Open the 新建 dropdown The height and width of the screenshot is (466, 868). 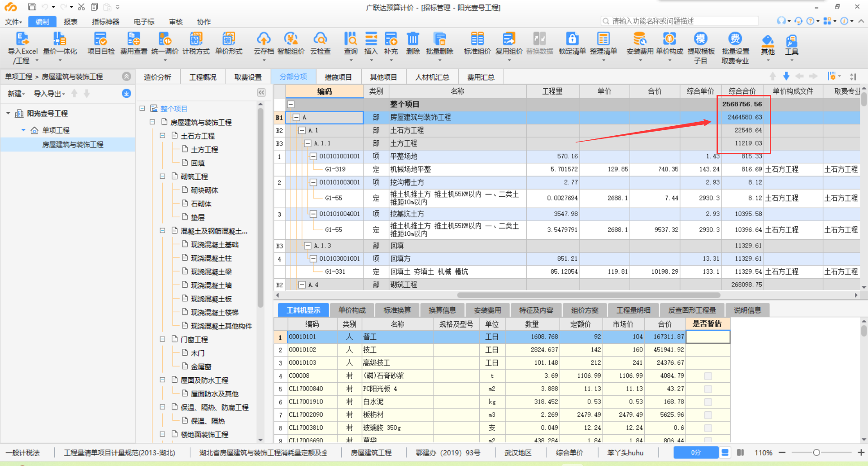(16, 94)
